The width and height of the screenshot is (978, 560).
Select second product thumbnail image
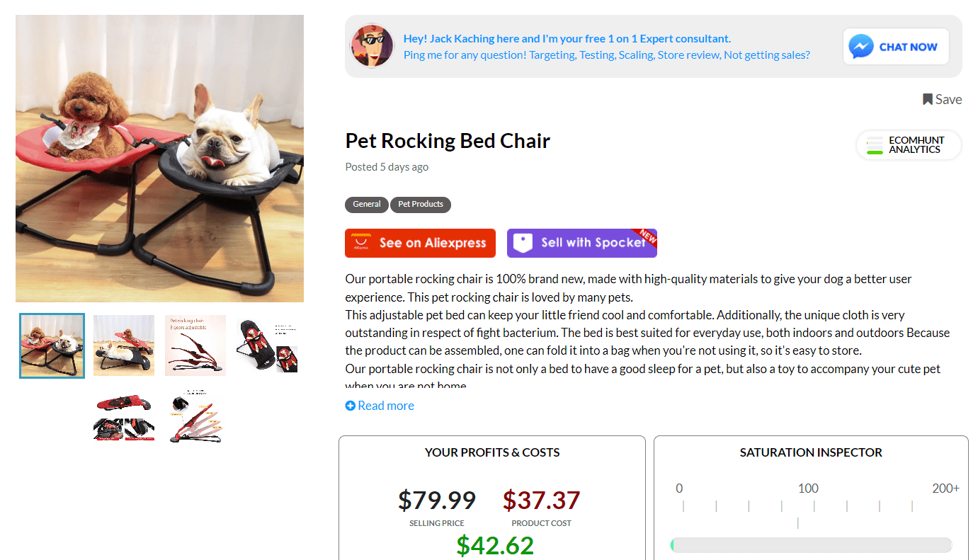point(124,345)
